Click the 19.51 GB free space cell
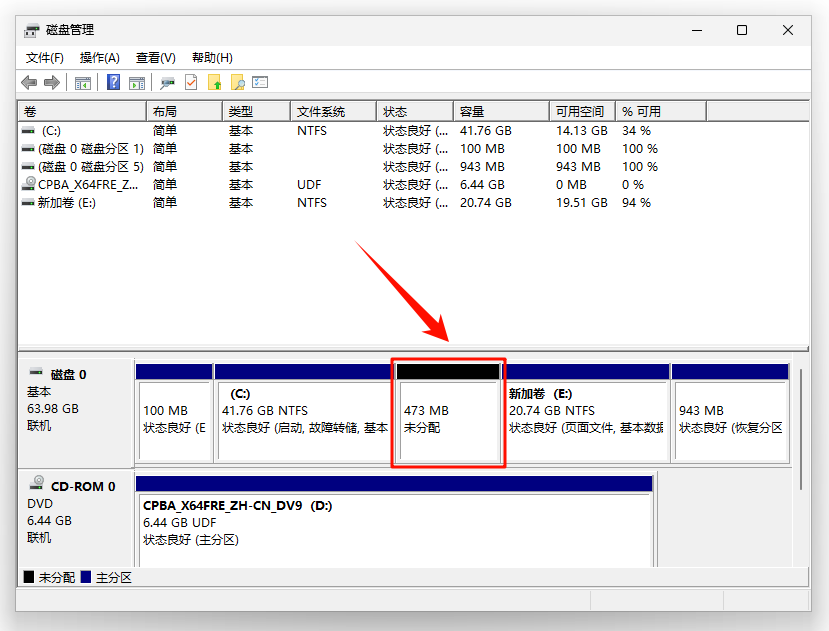829x631 pixels. (582, 203)
